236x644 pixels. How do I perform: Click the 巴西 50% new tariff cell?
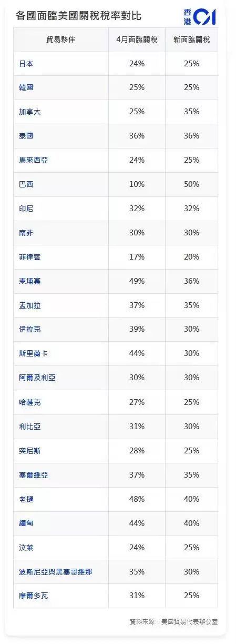coord(191,184)
